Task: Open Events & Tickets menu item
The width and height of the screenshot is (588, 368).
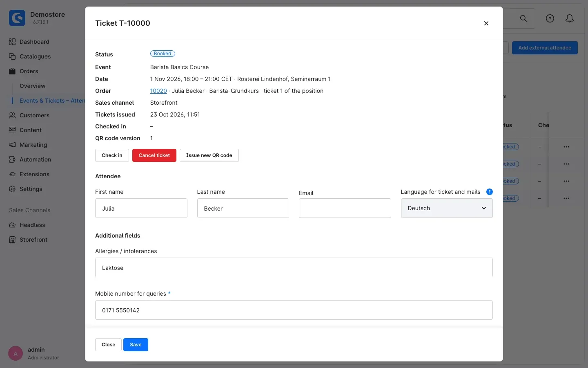Action: (52, 101)
